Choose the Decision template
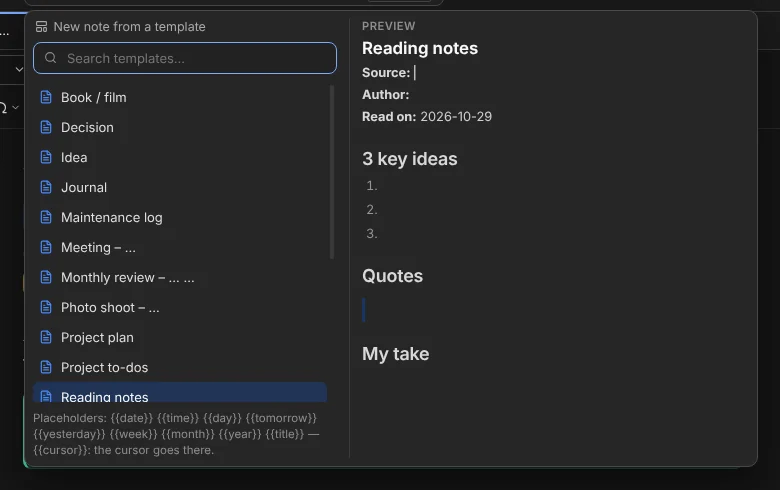The image size is (780, 490). [x=180, y=127]
